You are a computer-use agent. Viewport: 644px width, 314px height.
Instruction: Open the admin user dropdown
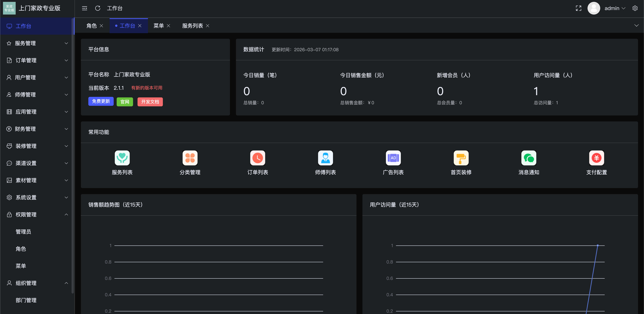coord(615,8)
